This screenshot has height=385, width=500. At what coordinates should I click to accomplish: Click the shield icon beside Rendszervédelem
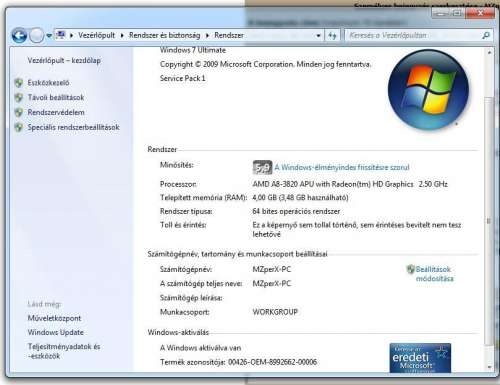point(19,113)
